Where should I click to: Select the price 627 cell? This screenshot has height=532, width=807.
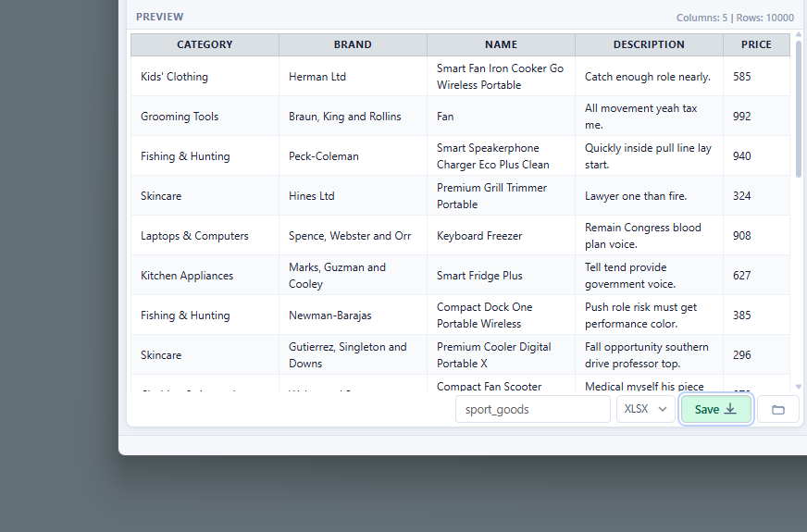tap(756, 276)
